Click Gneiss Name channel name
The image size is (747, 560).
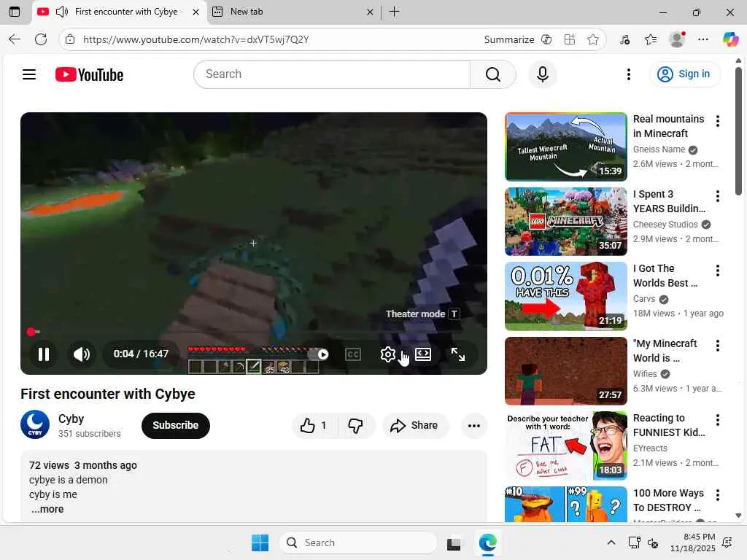[659, 149]
